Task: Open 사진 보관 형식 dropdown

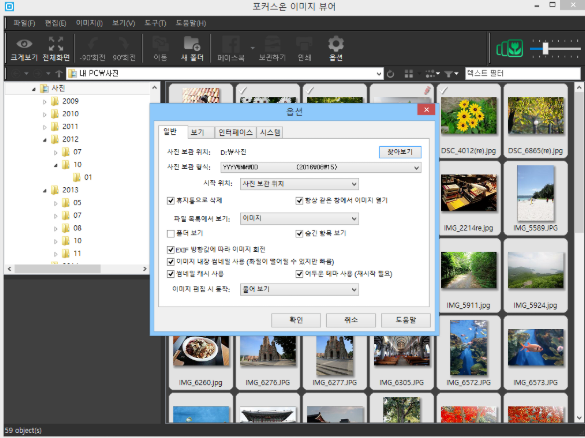Action: (321, 168)
